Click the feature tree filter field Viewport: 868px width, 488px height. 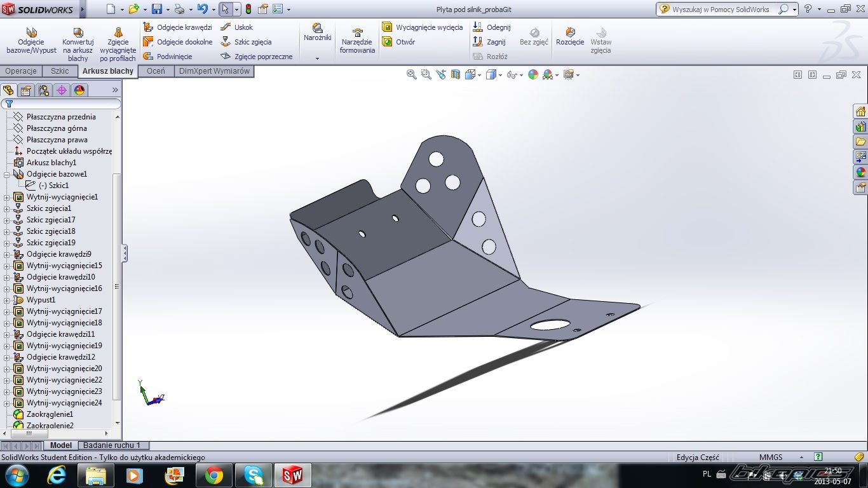click(61, 104)
